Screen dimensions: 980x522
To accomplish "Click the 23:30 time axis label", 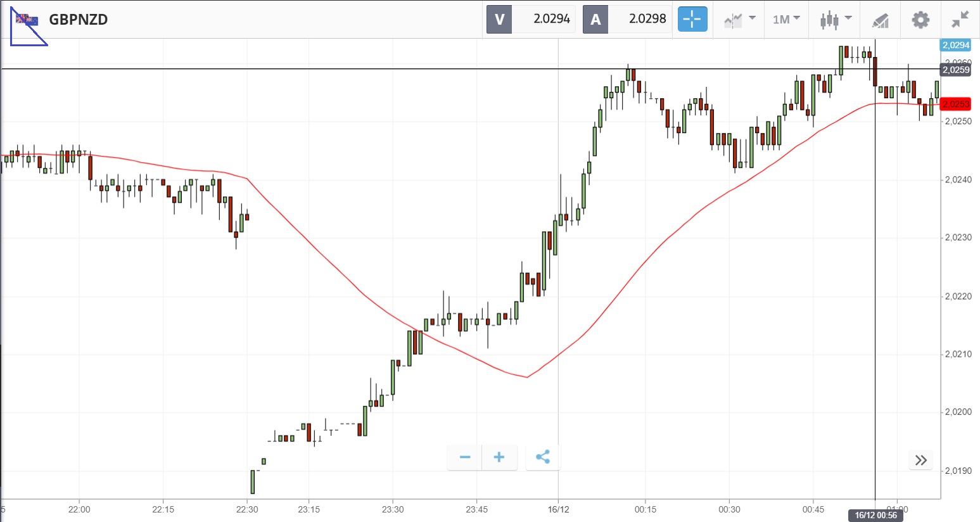I will pyautogui.click(x=393, y=509).
